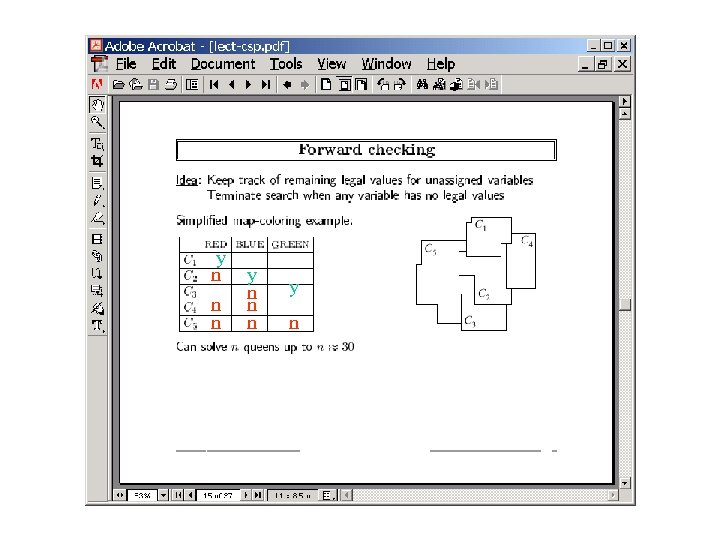Open the zoom percentage dropdown arrow

tap(163, 495)
